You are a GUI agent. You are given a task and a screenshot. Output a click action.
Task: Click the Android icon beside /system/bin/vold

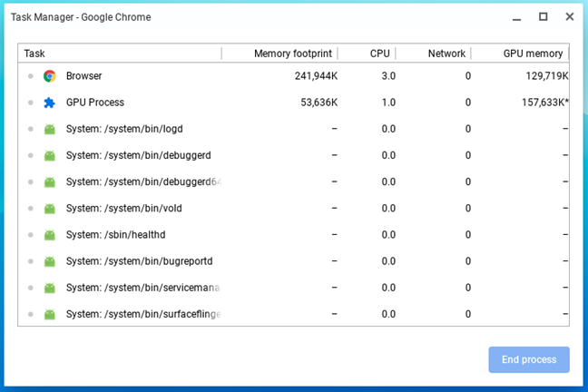[x=50, y=208]
